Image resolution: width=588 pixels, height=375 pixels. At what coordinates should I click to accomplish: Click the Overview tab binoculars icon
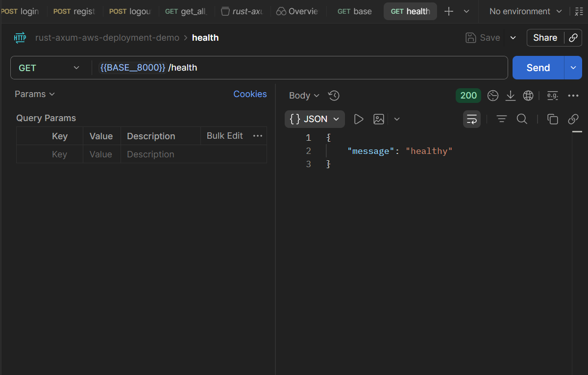(281, 11)
